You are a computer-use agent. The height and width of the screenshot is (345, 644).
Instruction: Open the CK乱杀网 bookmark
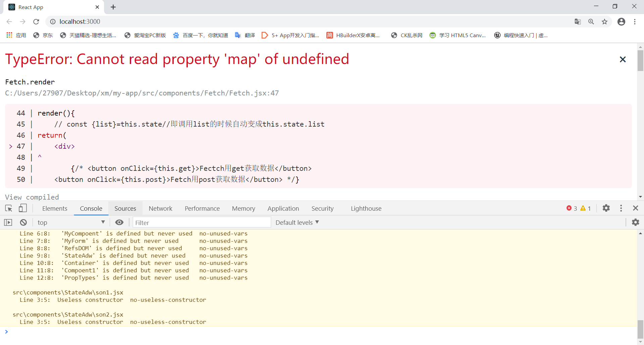pos(407,35)
